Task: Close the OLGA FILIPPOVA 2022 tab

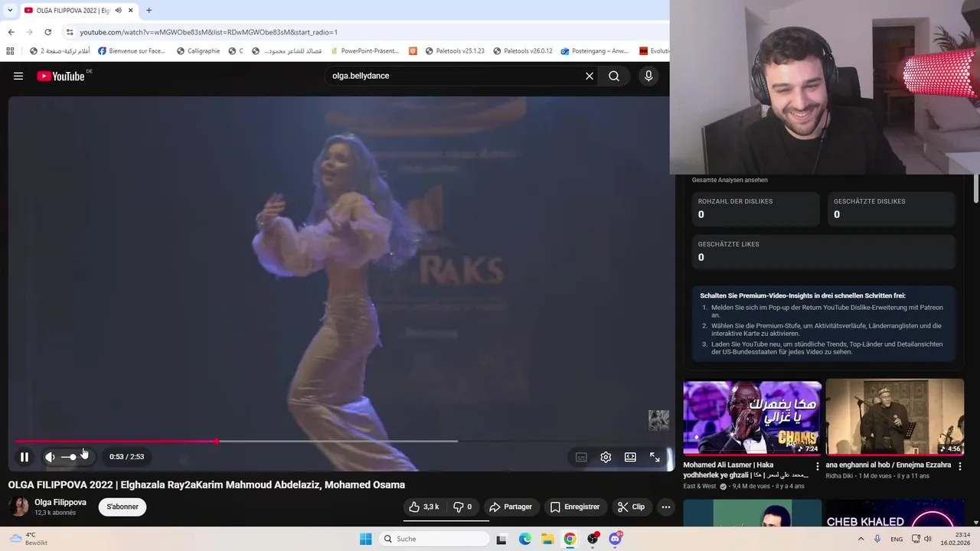Action: click(x=130, y=10)
